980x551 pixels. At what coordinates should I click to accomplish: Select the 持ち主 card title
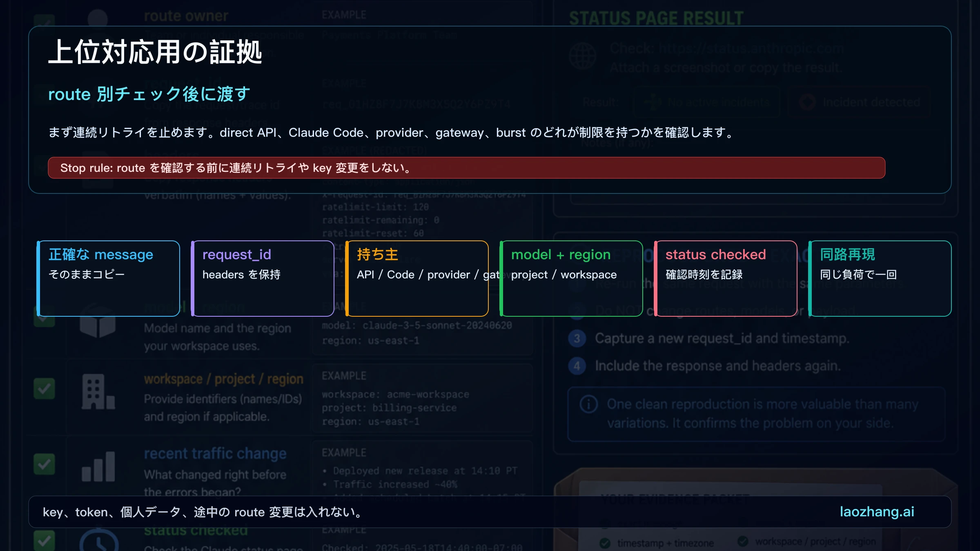pyautogui.click(x=378, y=254)
